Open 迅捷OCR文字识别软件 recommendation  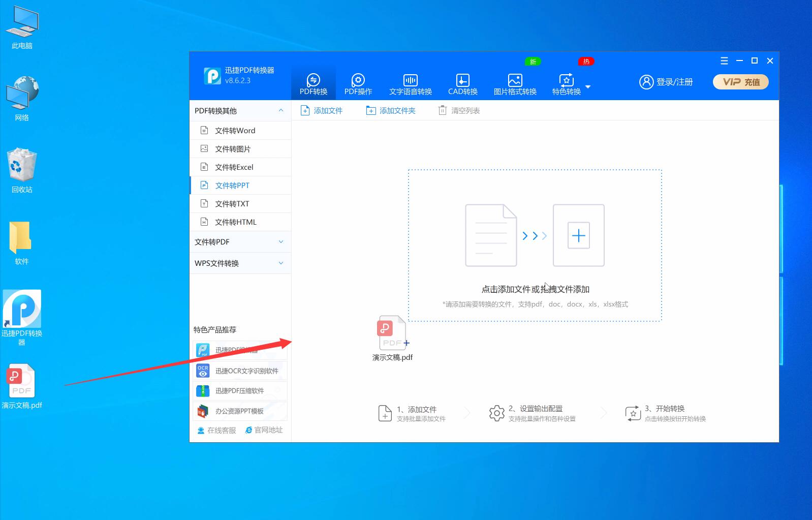240,371
